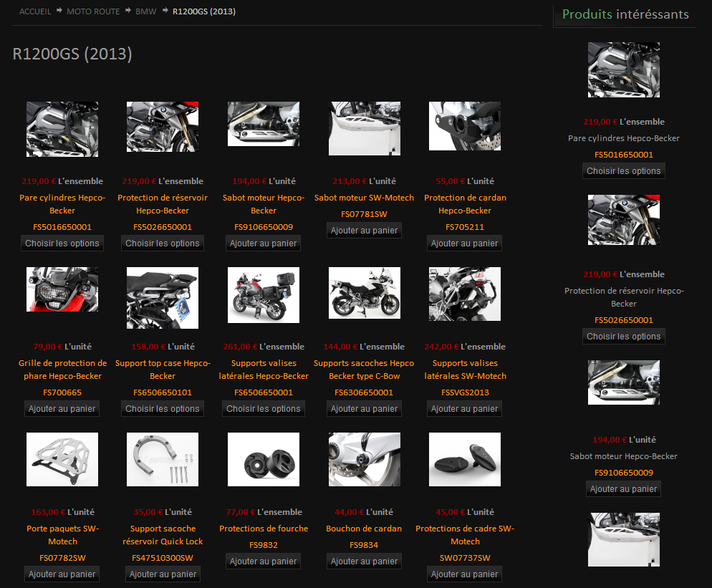Click the R1200GS (2013) page heading
The width and height of the screenshot is (712, 588).
72,54
